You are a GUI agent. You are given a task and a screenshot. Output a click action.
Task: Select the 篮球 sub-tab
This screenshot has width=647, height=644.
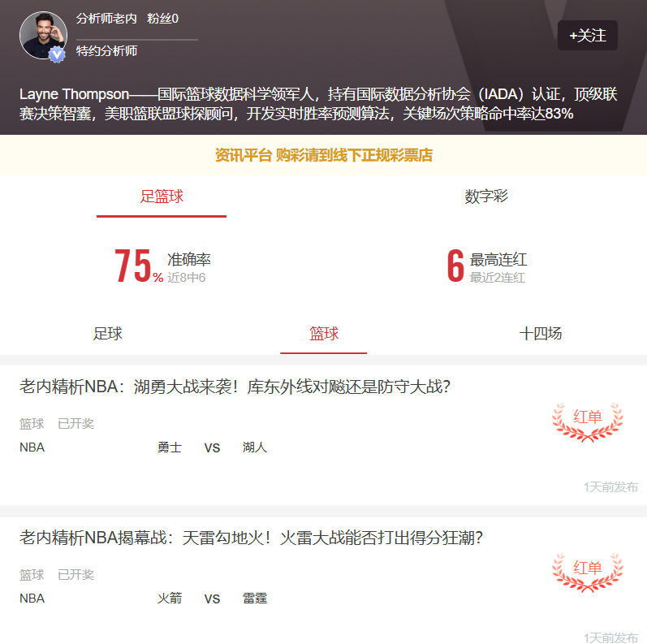pos(324,334)
